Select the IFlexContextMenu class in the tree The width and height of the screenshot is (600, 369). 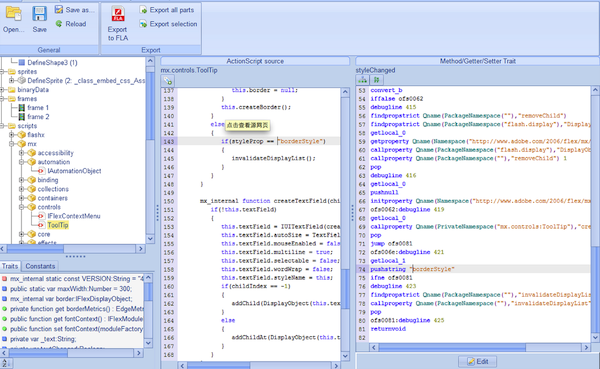pos(74,216)
